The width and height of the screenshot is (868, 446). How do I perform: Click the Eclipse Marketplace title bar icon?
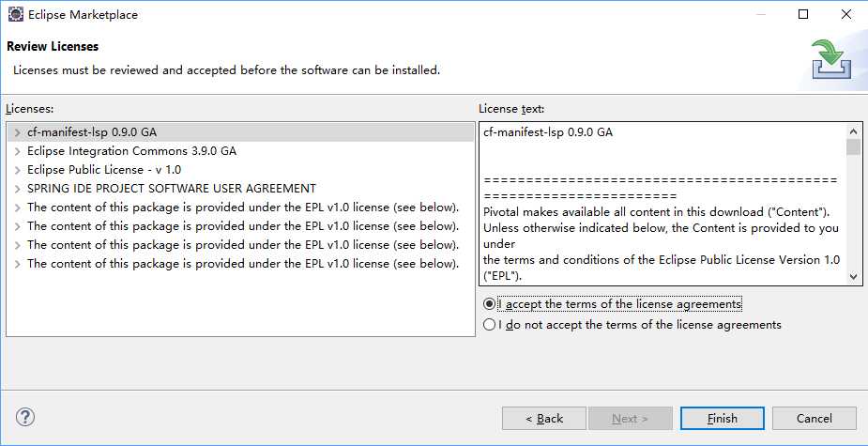[16, 14]
